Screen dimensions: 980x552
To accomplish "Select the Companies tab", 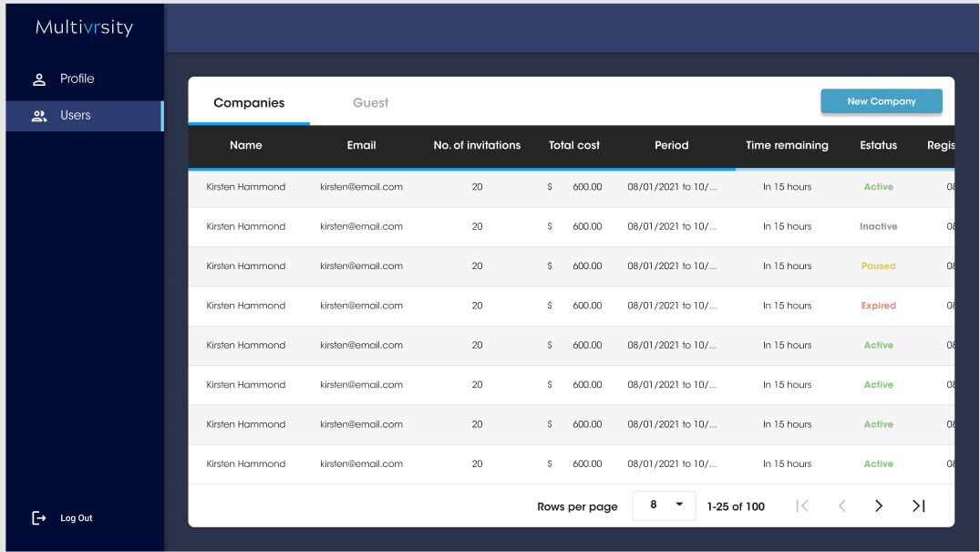I will coord(249,103).
